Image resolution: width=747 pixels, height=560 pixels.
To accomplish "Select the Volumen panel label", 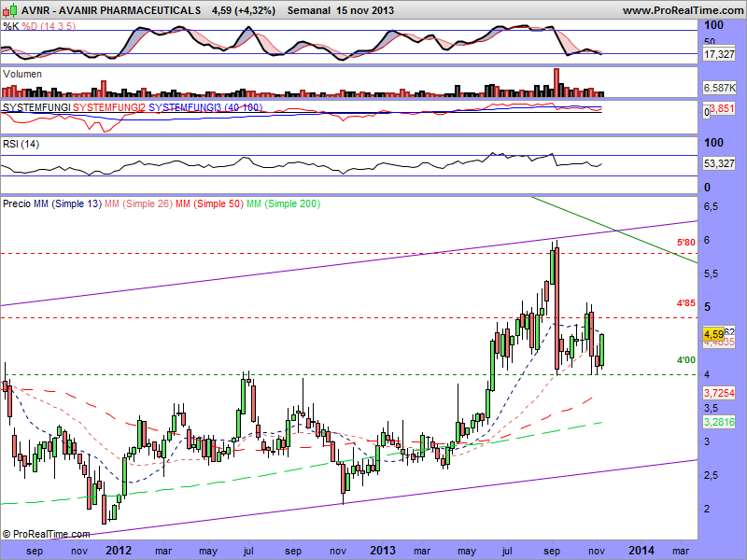I will click(21, 74).
